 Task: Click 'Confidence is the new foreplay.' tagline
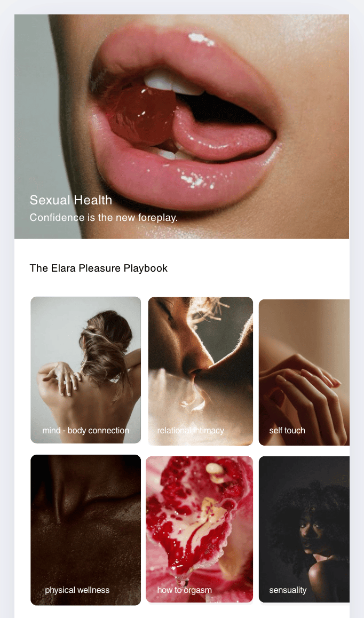pos(104,218)
